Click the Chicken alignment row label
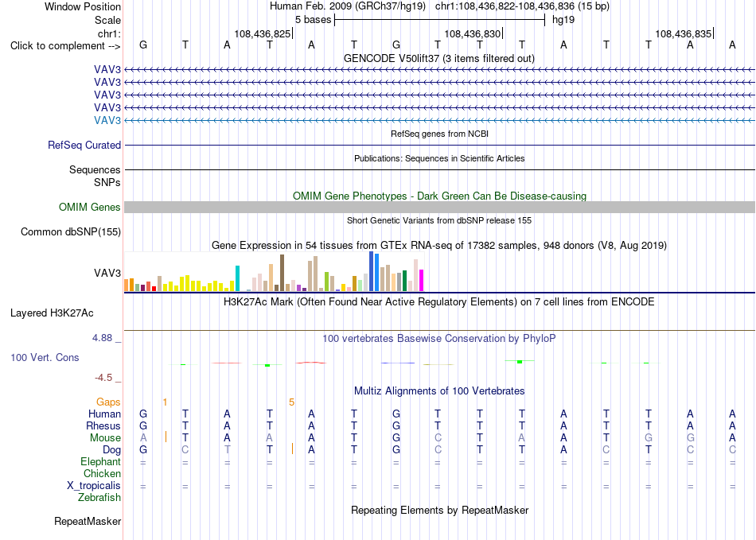 tap(102, 474)
